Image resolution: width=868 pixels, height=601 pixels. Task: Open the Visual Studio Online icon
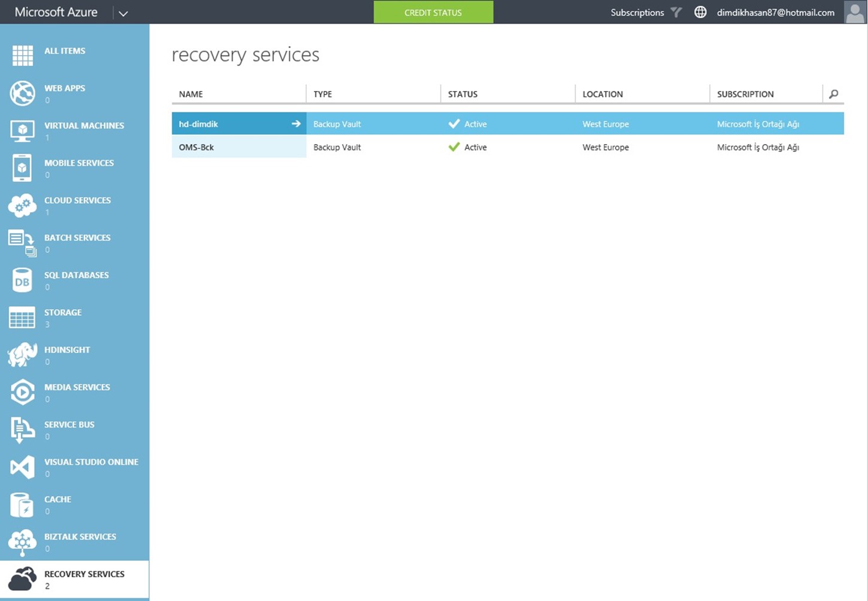coord(22,467)
